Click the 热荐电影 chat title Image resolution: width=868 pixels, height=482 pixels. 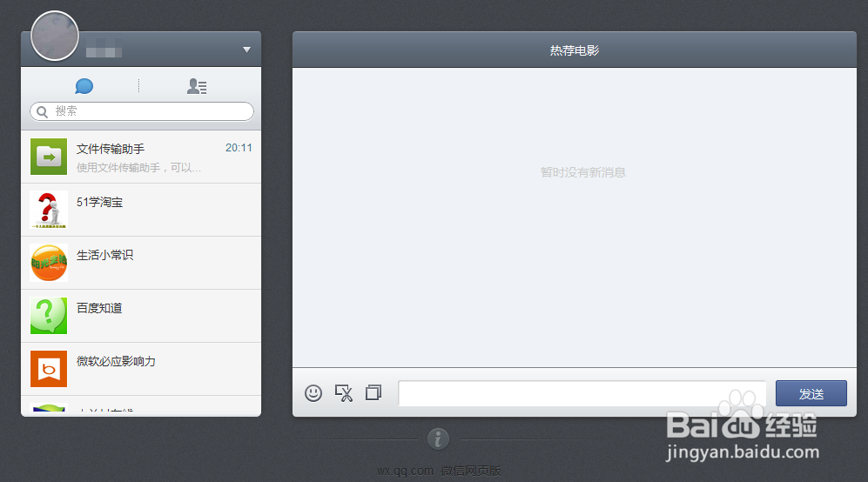pos(575,50)
